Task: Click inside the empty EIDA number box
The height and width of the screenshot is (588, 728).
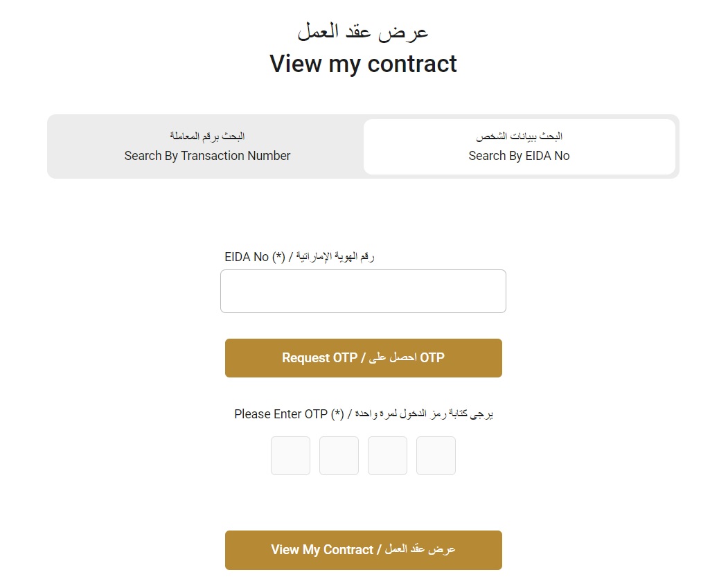Action: [x=363, y=291]
